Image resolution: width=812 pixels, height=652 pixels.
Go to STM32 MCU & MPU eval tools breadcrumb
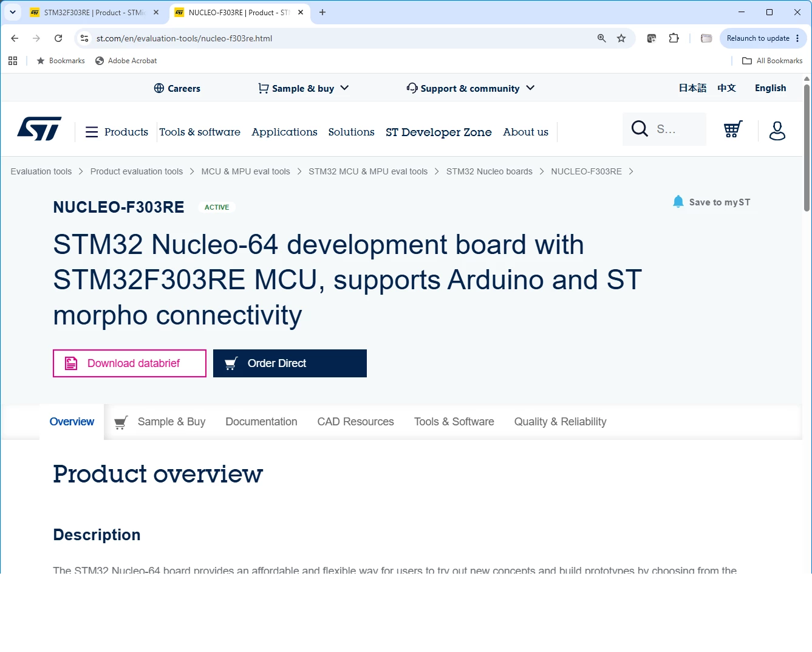click(368, 171)
